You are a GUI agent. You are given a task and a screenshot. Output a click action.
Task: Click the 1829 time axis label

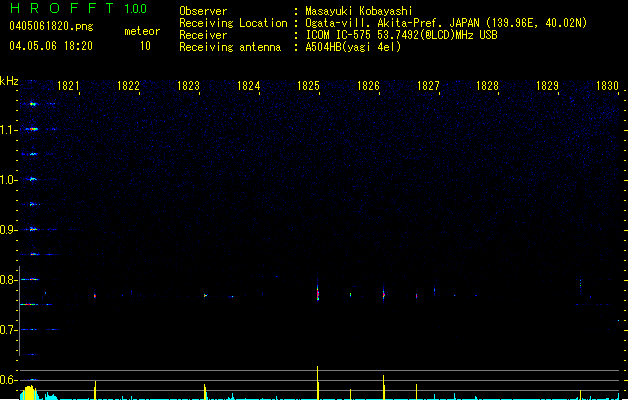547,86
